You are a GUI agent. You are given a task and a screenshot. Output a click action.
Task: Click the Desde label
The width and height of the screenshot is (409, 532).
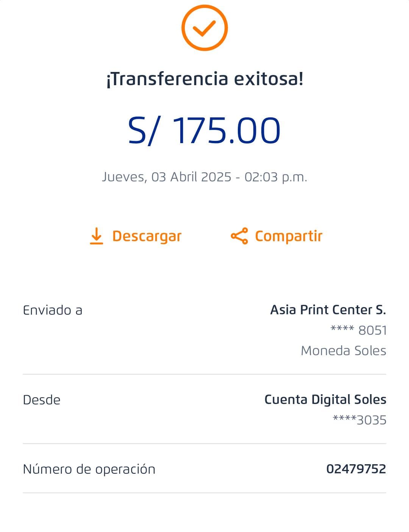click(x=42, y=400)
